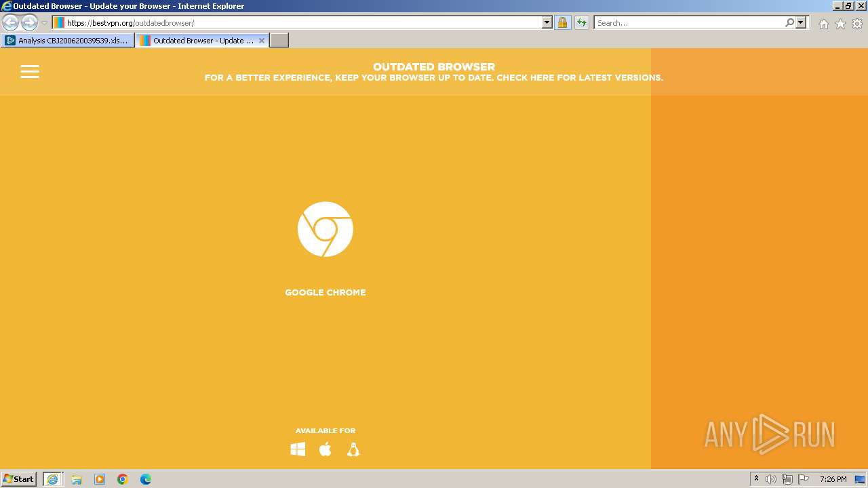
Task: Click the OUTDATED BROWSER heading
Action: (x=434, y=66)
